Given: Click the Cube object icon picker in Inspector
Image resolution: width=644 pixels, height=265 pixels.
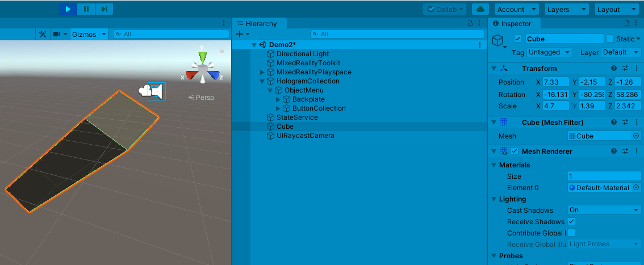Looking at the screenshot, I should 499,41.
